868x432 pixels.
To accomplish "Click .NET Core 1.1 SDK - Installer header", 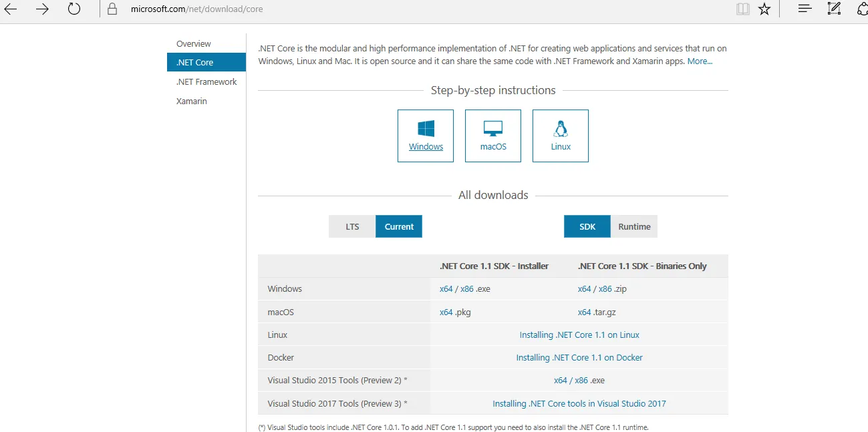I will click(494, 266).
